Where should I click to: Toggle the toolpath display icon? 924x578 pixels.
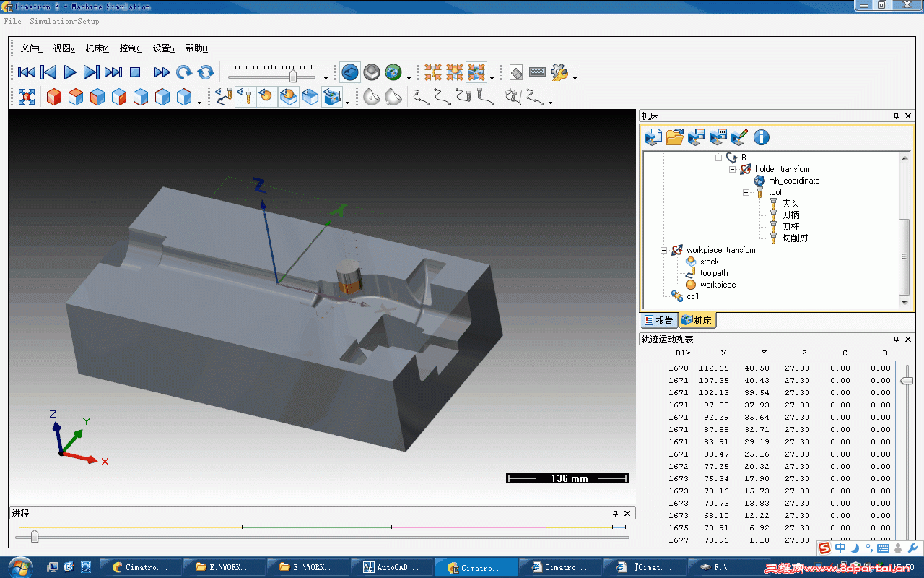pyautogui.click(x=225, y=97)
